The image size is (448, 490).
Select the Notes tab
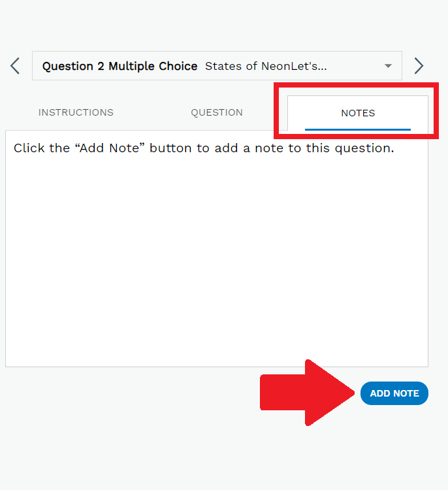(x=358, y=113)
